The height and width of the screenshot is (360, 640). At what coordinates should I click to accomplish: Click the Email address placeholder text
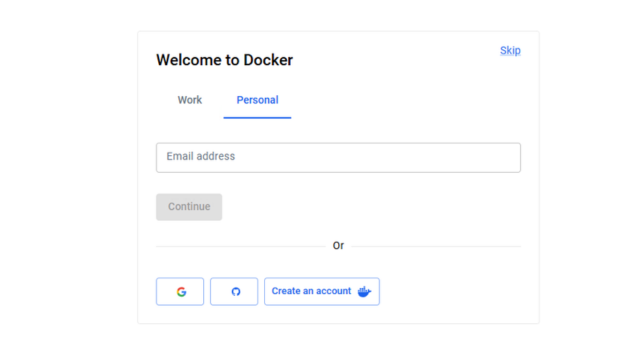(201, 156)
